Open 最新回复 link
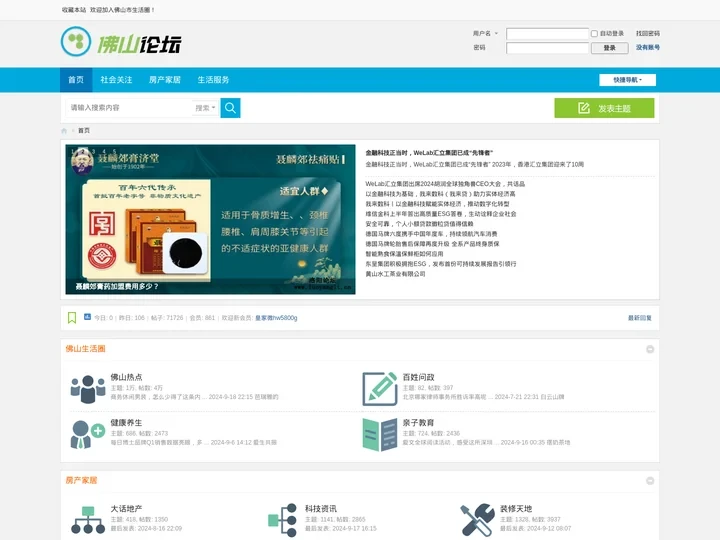 (640, 318)
